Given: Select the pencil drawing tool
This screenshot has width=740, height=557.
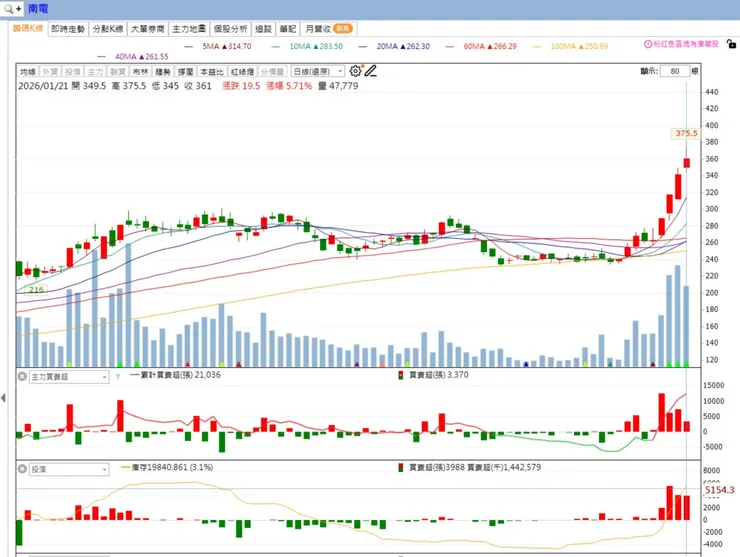Looking at the screenshot, I should pos(371,71).
